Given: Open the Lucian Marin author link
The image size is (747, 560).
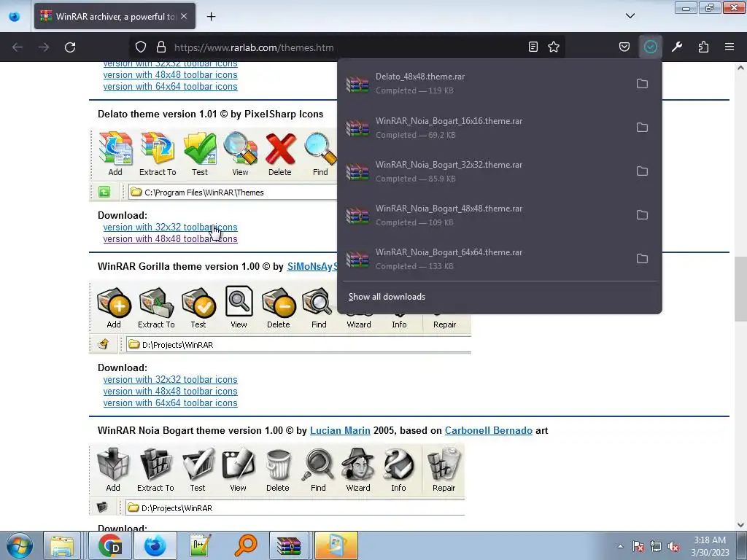Looking at the screenshot, I should [340, 430].
